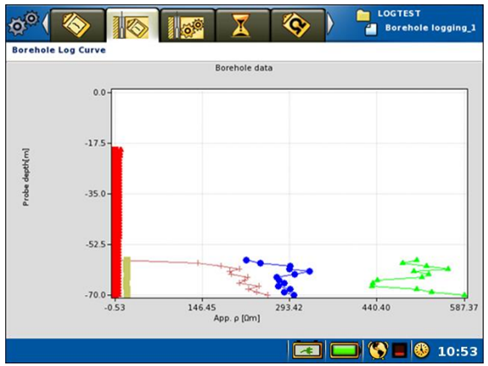Click the globe status icon
Image resolution: width=488 pixels, height=366 pixels.
coord(378,350)
